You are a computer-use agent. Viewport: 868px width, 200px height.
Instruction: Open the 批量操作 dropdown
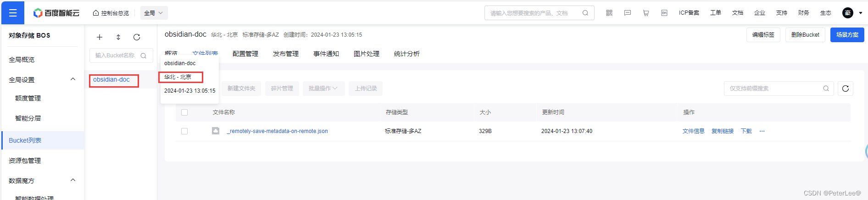pyautogui.click(x=323, y=89)
